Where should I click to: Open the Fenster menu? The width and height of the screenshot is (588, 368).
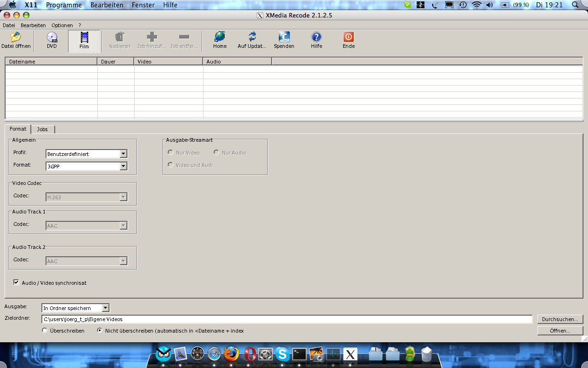pyautogui.click(x=143, y=5)
